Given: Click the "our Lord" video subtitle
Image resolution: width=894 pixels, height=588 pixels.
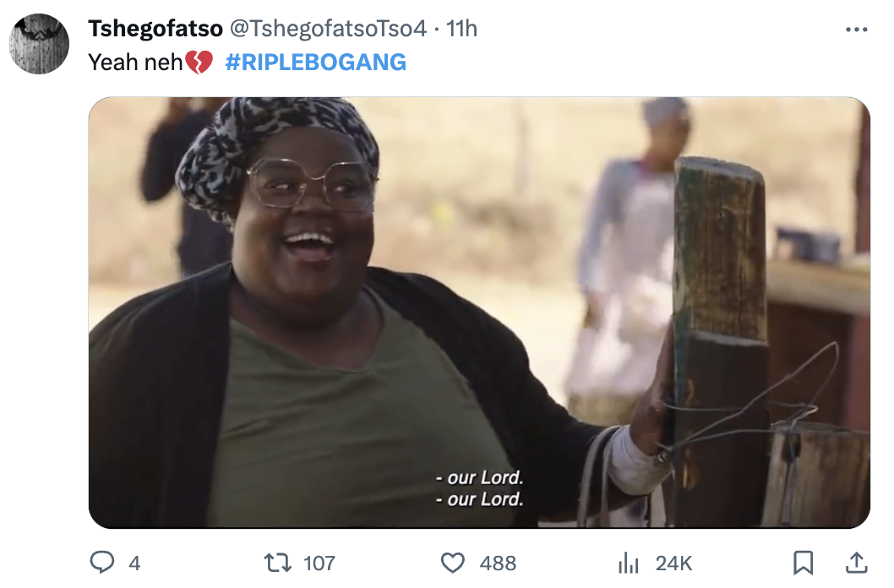Looking at the screenshot, I should pos(479,488).
